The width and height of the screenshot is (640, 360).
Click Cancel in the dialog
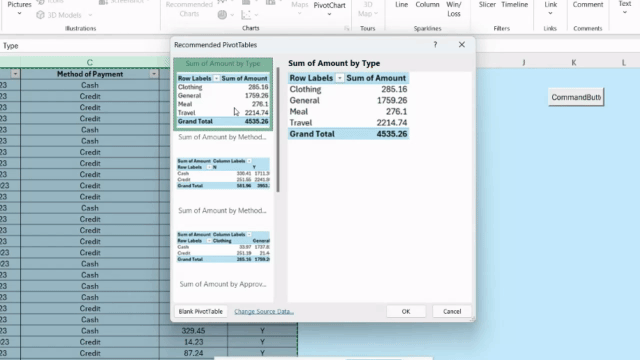[x=452, y=311]
